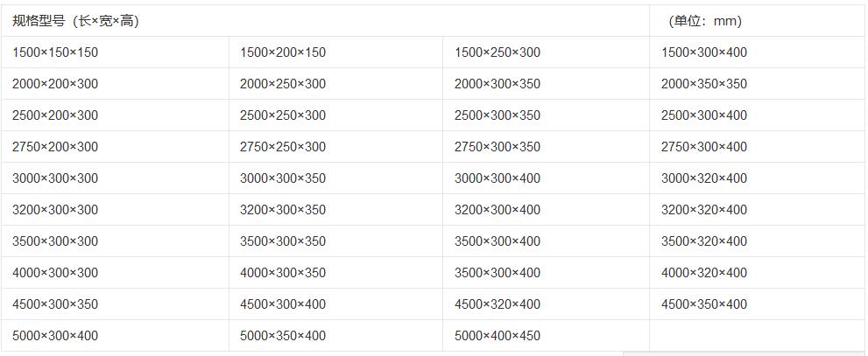The width and height of the screenshot is (868, 356).
Task: Click the 5000×400×450 cell
Action: pyautogui.click(x=498, y=336)
